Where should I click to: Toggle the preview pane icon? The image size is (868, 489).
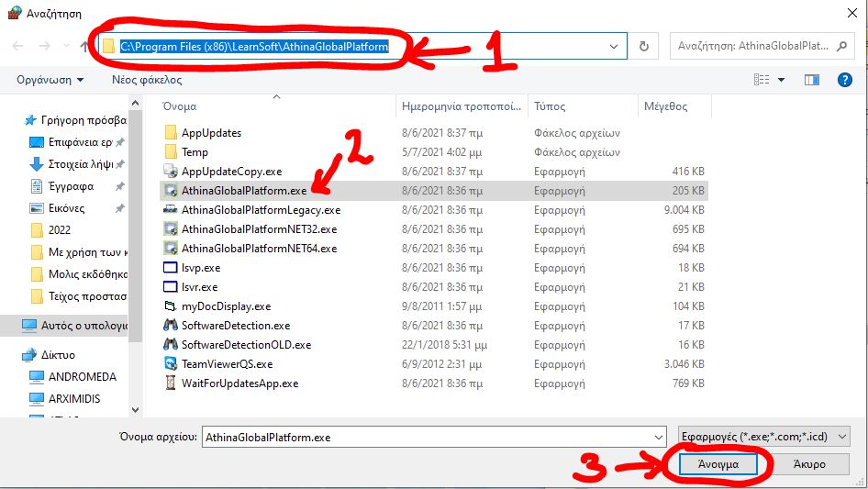(811, 80)
